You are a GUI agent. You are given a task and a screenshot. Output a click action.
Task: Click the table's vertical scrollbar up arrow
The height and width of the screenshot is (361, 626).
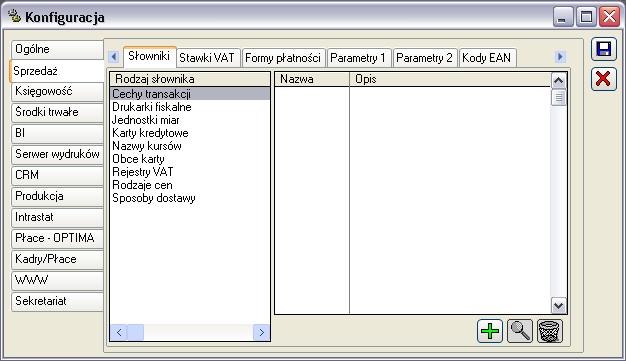click(x=559, y=81)
